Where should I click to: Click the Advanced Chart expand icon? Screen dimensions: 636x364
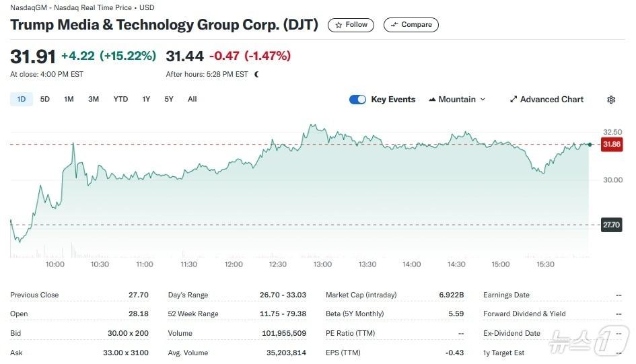click(514, 100)
